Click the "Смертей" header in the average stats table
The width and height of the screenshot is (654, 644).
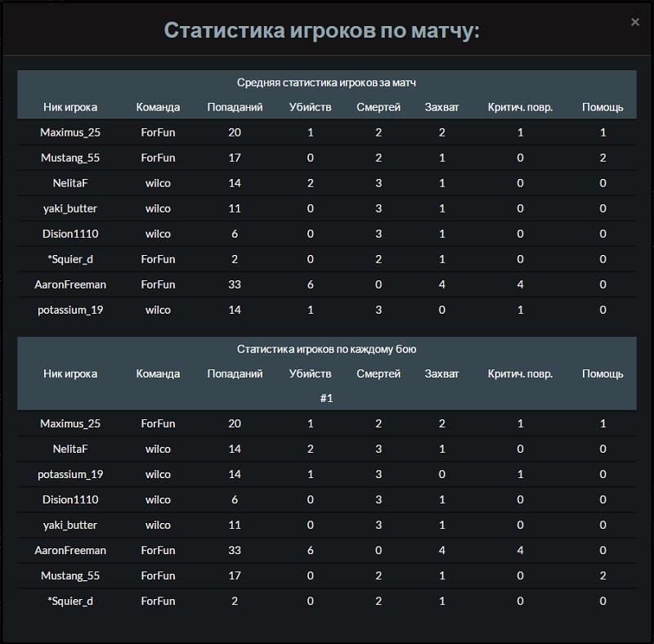click(x=379, y=107)
